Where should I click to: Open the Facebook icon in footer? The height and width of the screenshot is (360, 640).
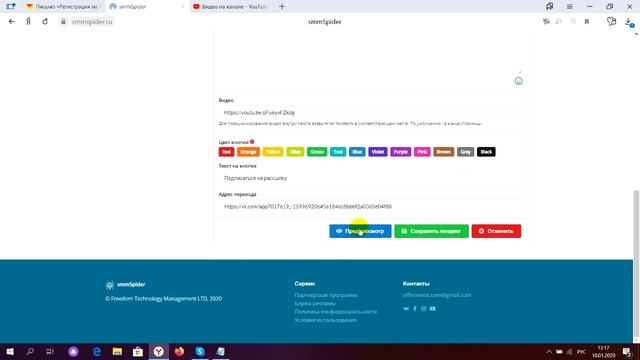coord(415,309)
